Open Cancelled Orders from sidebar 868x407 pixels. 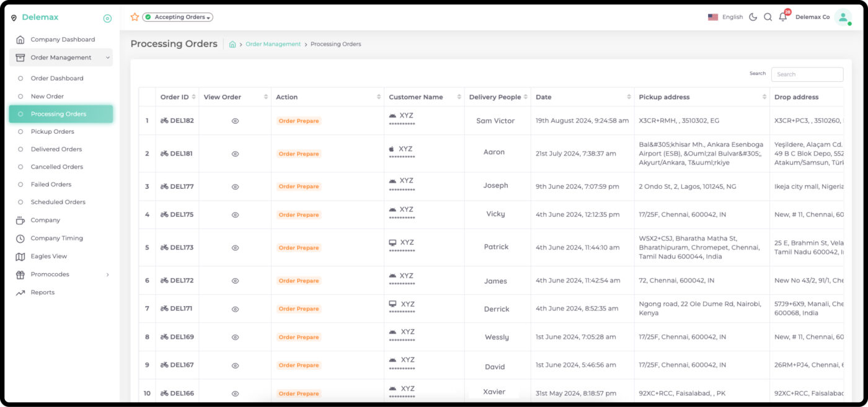point(57,167)
